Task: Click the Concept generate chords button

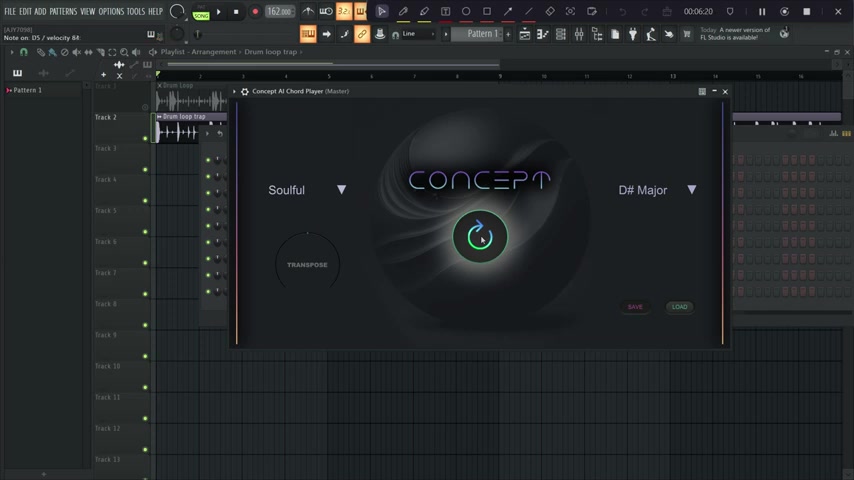Action: coord(480,236)
